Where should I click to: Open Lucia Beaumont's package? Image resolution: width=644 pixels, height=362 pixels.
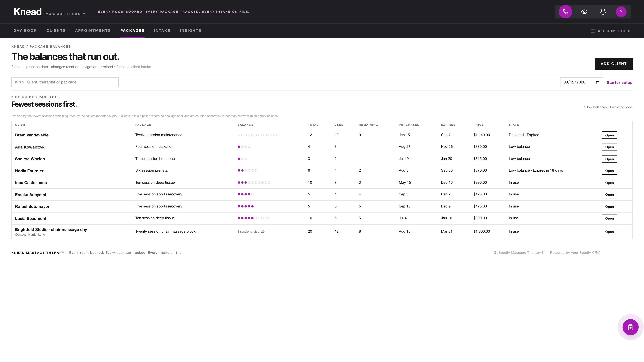(609, 218)
